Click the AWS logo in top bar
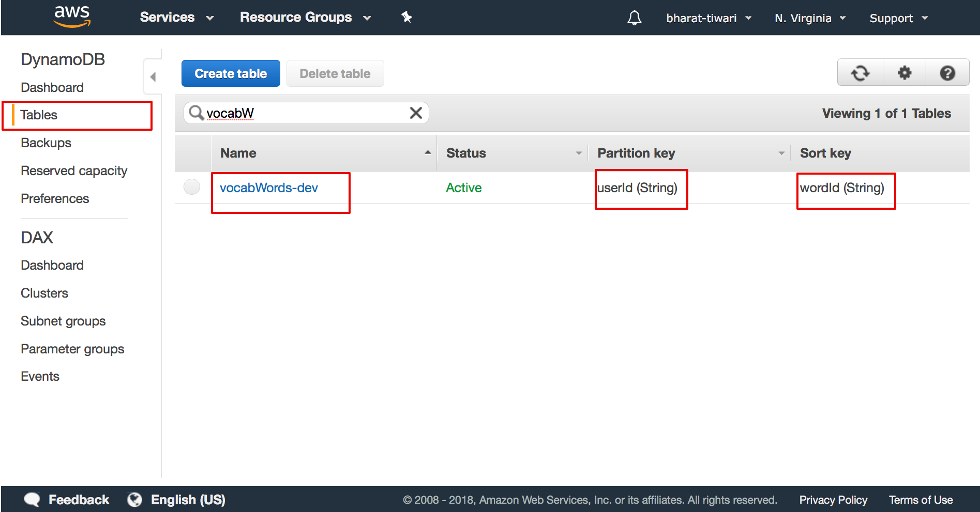 point(71,17)
